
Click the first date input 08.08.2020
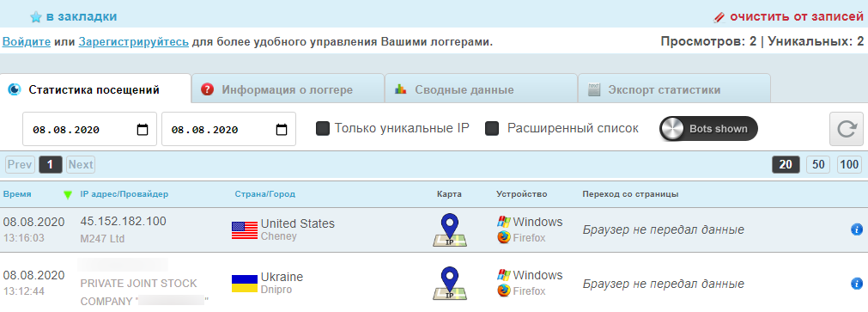click(x=89, y=129)
